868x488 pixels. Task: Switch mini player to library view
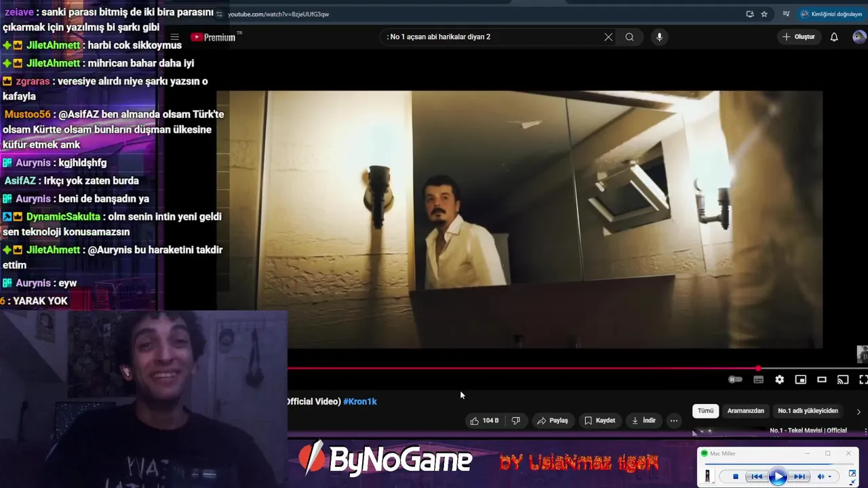[x=852, y=473]
